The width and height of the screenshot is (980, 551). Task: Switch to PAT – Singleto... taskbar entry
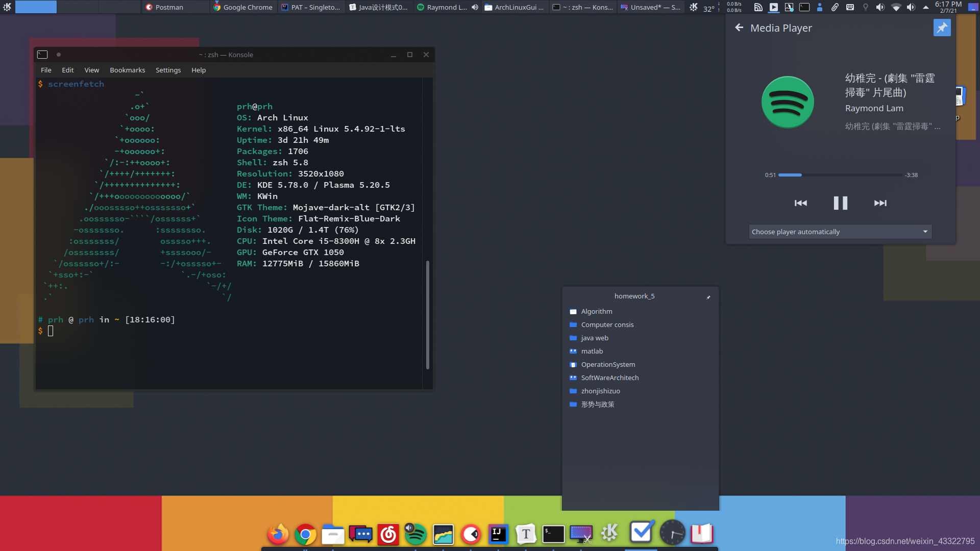[311, 7]
